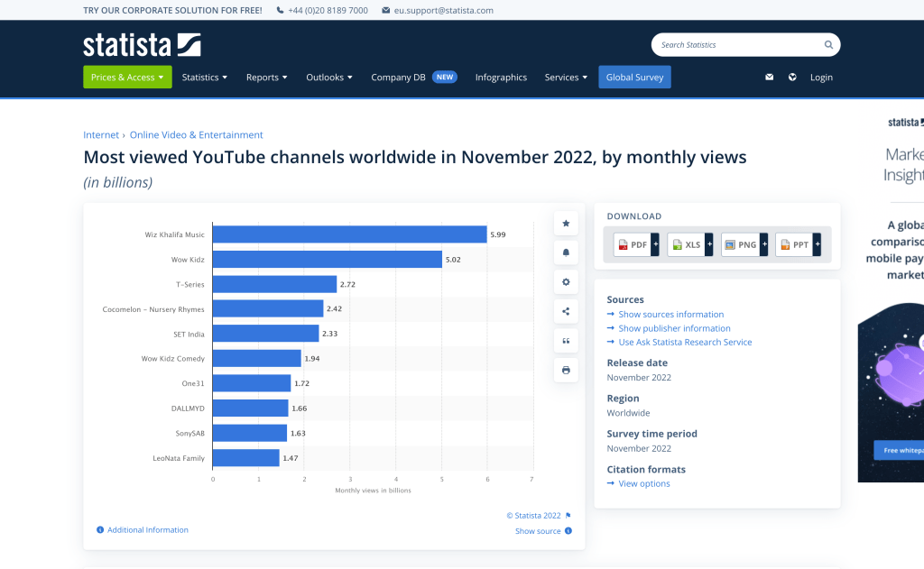Click the flag icon beside Statista 2022
This screenshot has height=569, width=924.
pos(568,516)
